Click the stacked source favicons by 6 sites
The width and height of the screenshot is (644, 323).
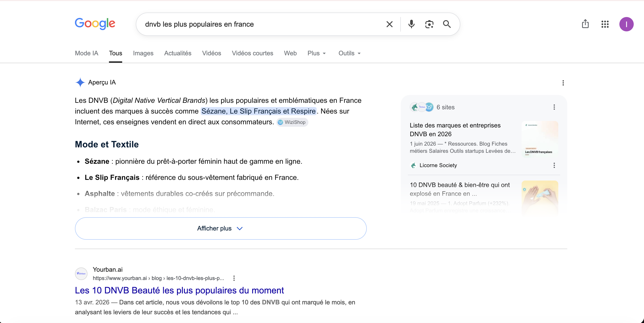pos(422,107)
